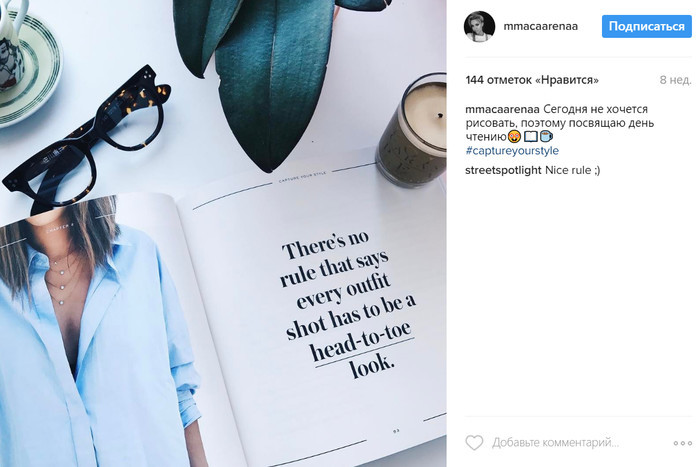Screen dimensions: 700x467
Task: Open streetspotlight commenter profile
Action: coord(503,170)
